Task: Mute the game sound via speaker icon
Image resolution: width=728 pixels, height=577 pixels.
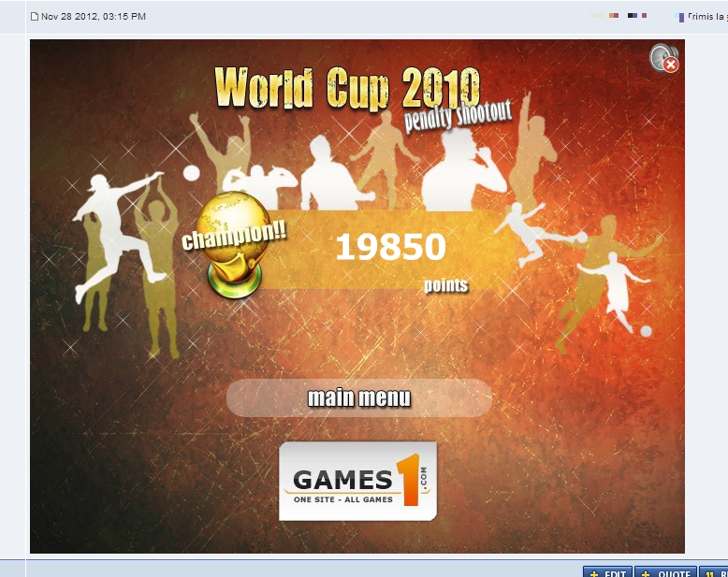Action: tap(663, 58)
